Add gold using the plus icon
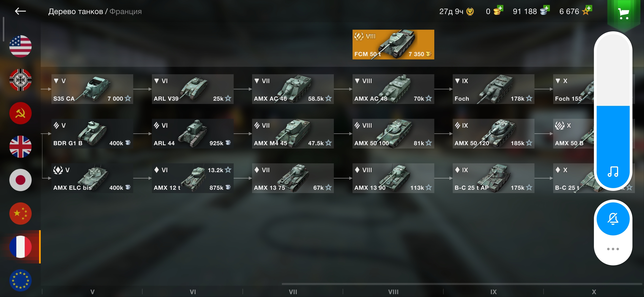 (x=500, y=8)
